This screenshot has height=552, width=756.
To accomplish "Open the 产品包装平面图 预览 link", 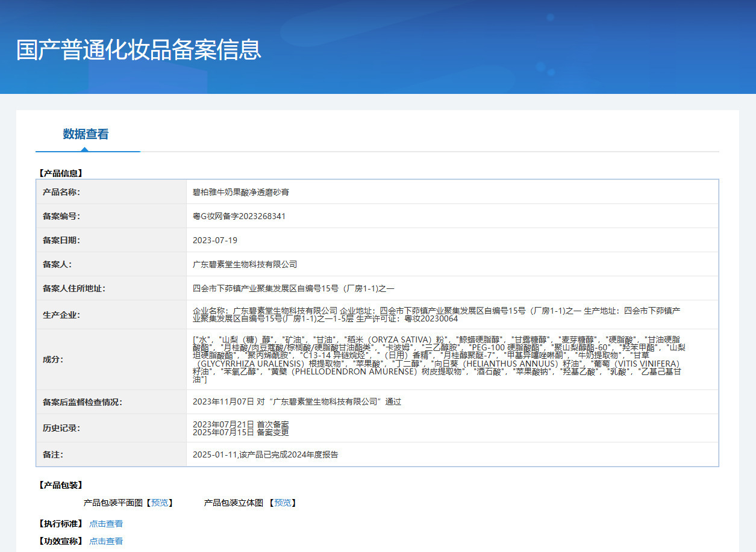I will [x=160, y=503].
